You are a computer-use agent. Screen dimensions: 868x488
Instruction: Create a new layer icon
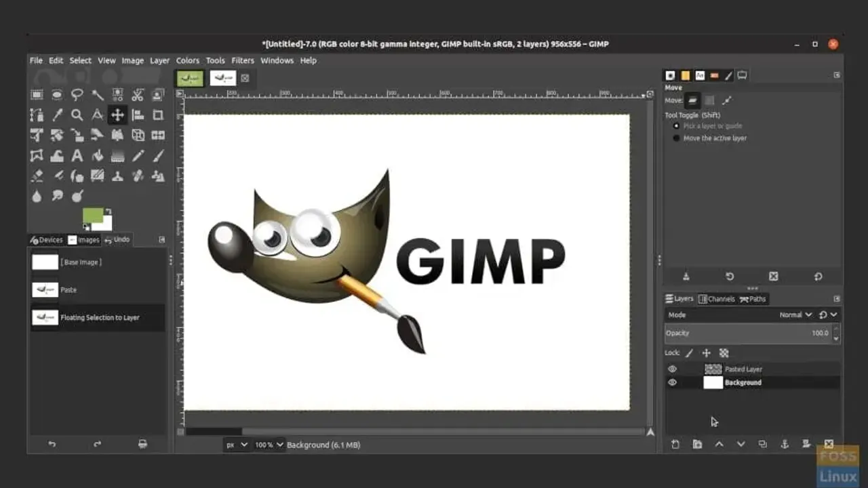[675, 445]
